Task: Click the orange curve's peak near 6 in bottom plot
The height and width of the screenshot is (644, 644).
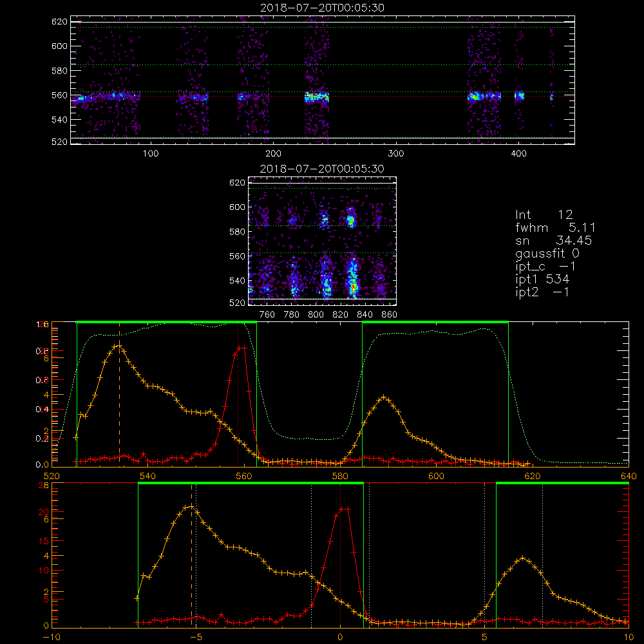Action: 522,558
